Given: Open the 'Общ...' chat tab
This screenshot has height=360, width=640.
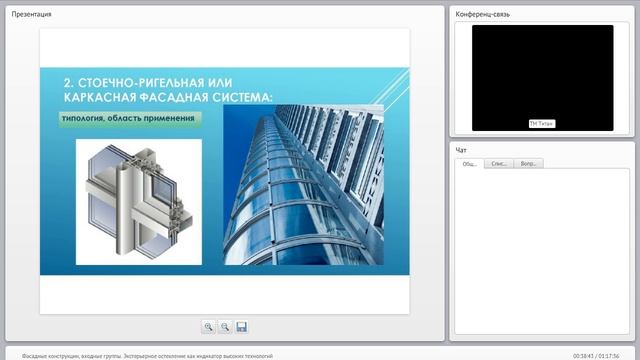Looking at the screenshot, I should tap(470, 164).
